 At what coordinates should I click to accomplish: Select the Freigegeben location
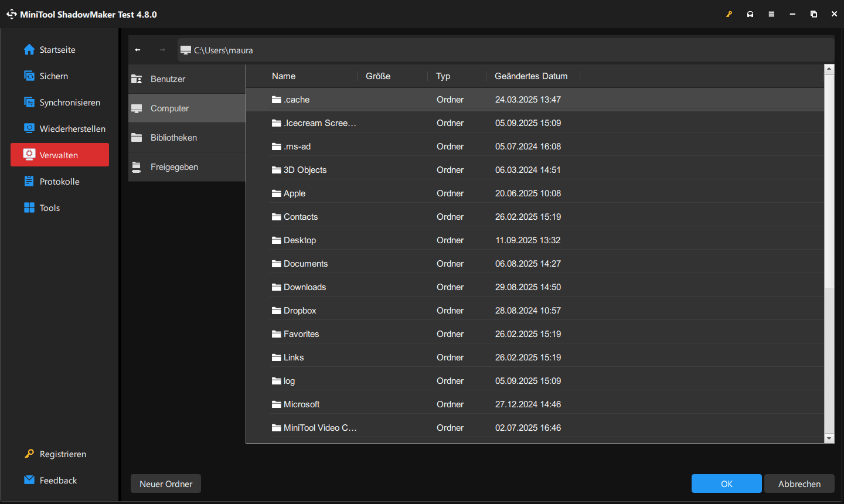[187, 167]
